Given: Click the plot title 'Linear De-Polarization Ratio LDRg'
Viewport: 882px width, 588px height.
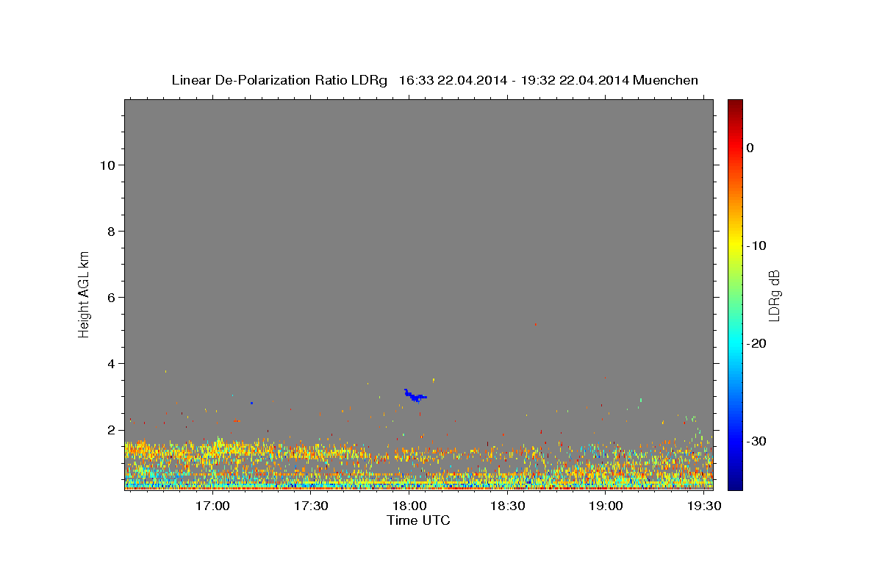Looking at the screenshot, I should 279,80.
